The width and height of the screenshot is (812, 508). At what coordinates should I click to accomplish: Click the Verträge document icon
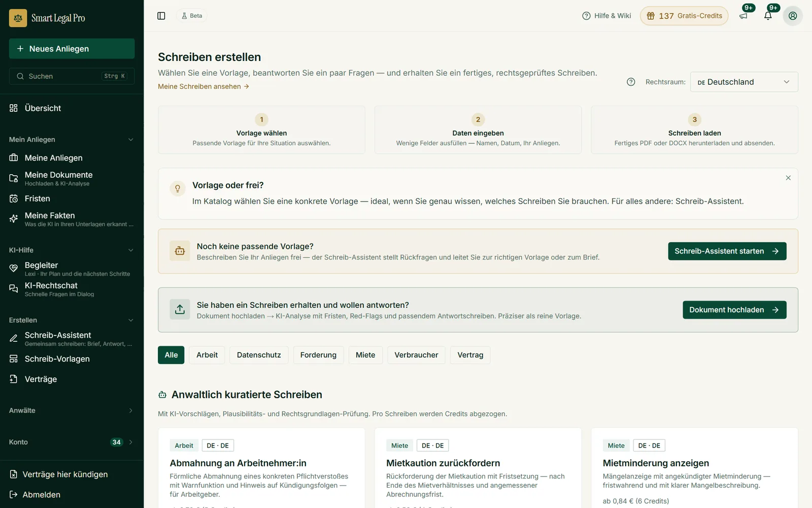pos(14,379)
